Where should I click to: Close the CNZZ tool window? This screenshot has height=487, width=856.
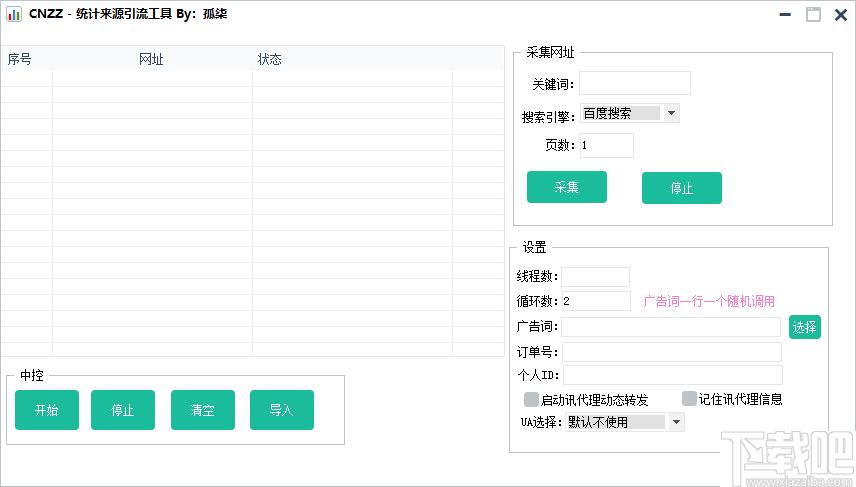[841, 15]
